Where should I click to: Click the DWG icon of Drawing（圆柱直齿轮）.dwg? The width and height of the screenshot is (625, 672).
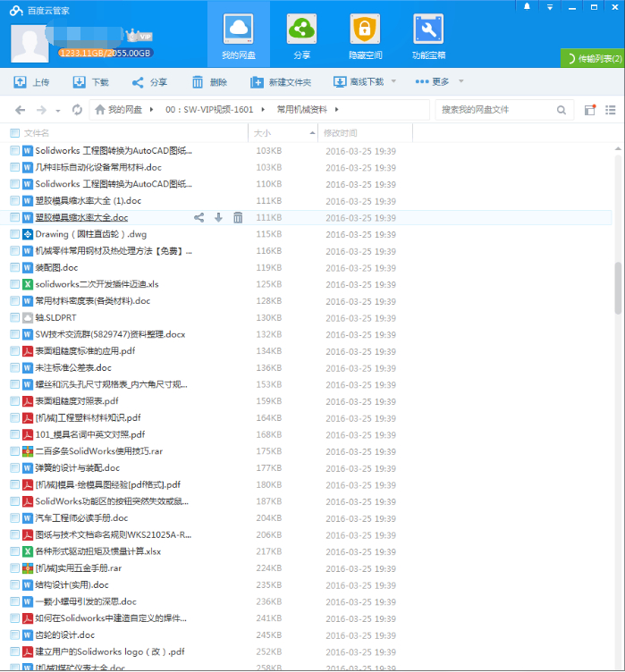tap(28, 234)
